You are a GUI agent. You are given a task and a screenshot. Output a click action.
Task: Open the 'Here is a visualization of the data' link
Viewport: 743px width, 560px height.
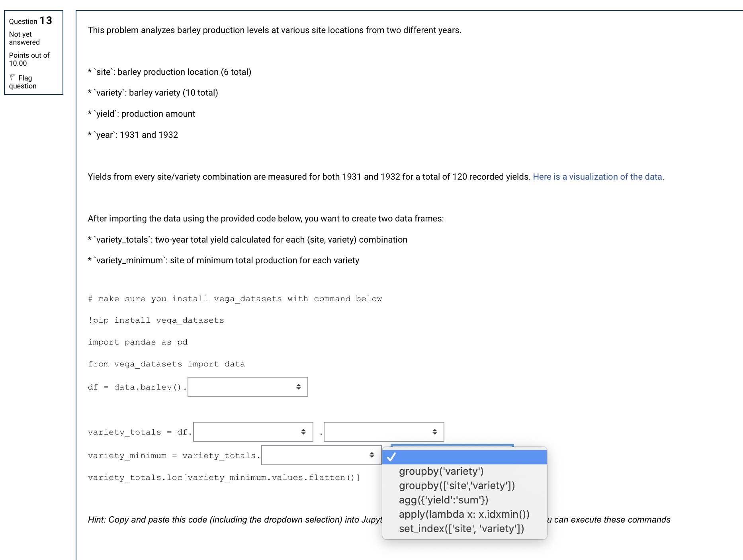coord(597,176)
